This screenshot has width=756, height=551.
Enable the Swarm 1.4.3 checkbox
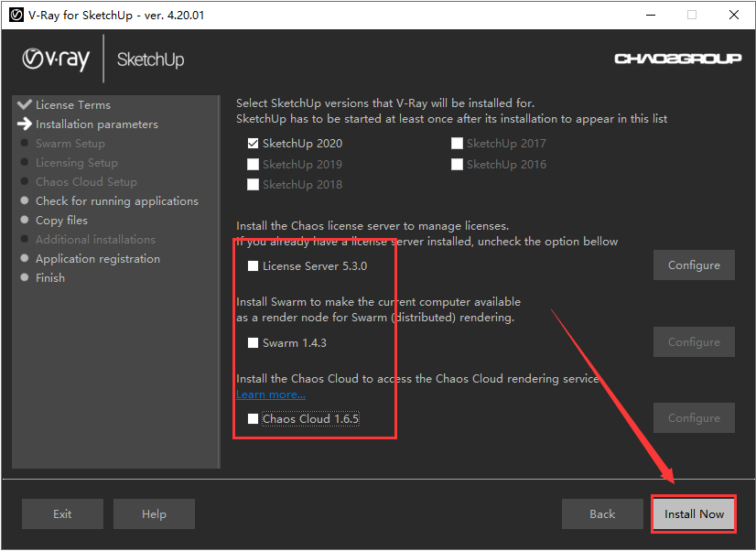(253, 342)
